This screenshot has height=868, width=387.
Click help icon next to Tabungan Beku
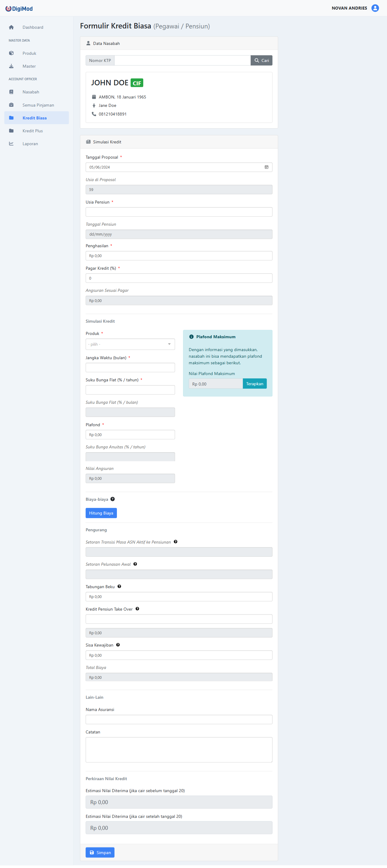click(119, 586)
